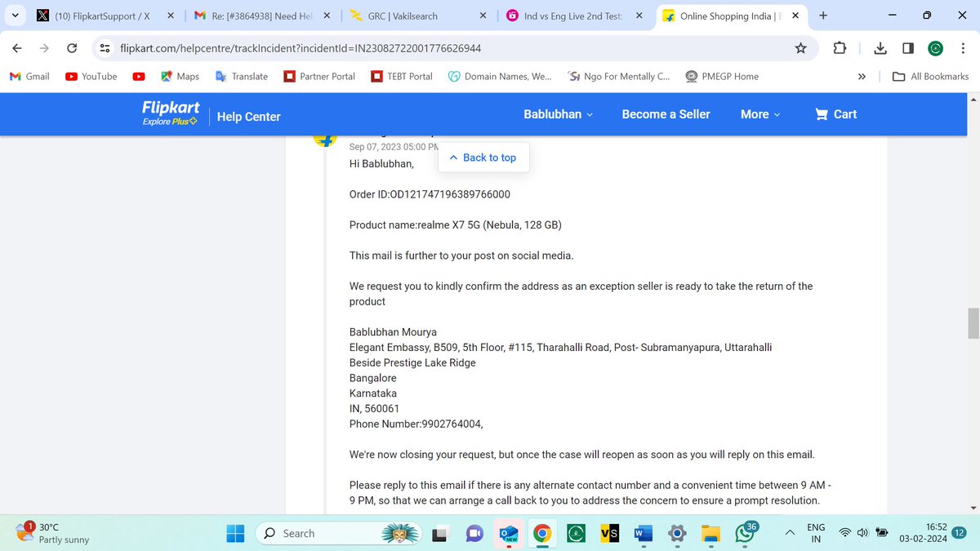Screen dimensions: 980x551
Task: Expand the More dropdown menu
Action: coord(760,114)
